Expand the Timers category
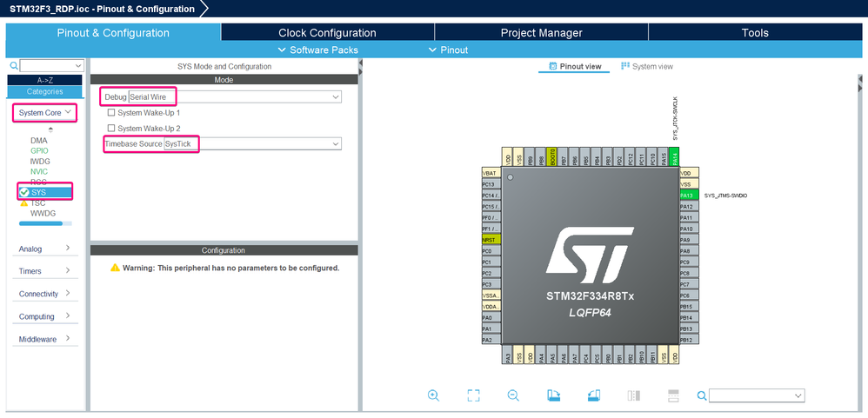The height and width of the screenshot is (418, 868). 45,271
